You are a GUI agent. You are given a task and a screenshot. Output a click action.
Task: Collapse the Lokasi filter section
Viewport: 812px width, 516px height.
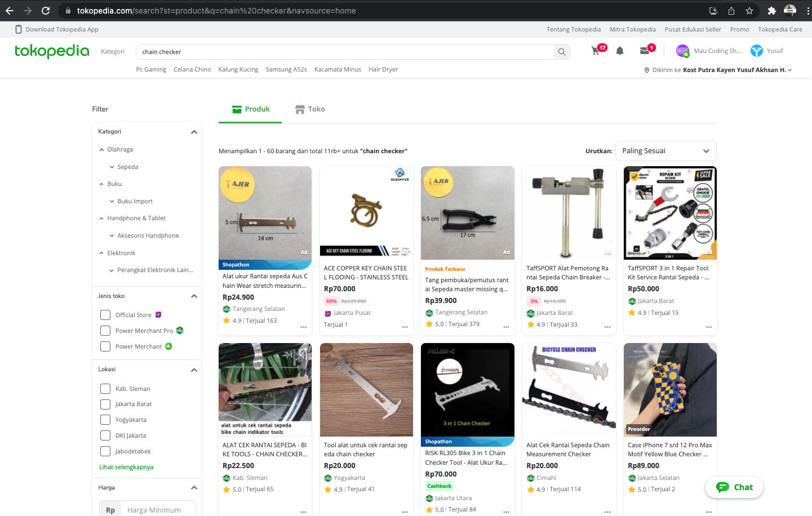(x=194, y=370)
